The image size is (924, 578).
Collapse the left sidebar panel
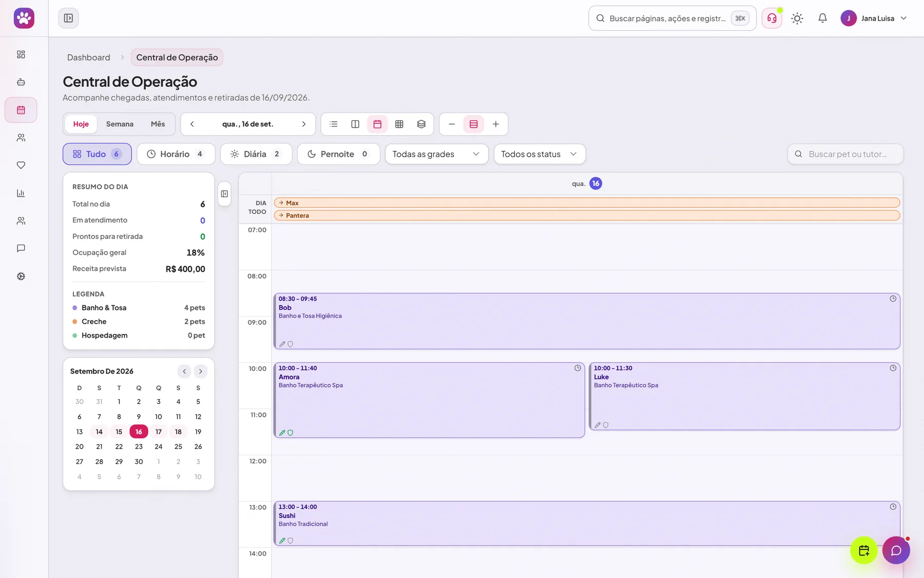[x=68, y=18]
